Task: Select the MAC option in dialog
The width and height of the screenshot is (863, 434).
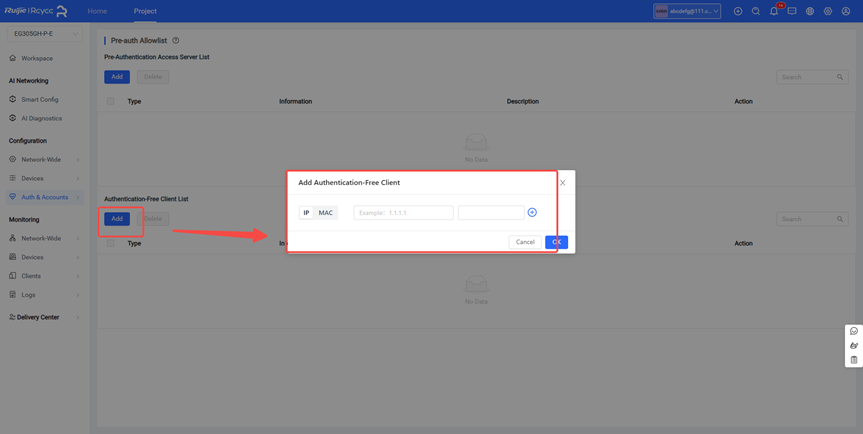Action: (326, 213)
